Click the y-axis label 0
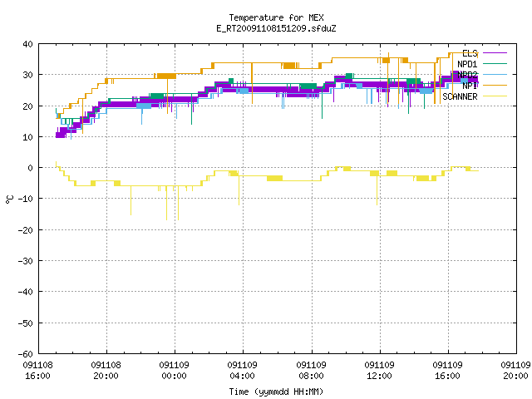 [31, 168]
